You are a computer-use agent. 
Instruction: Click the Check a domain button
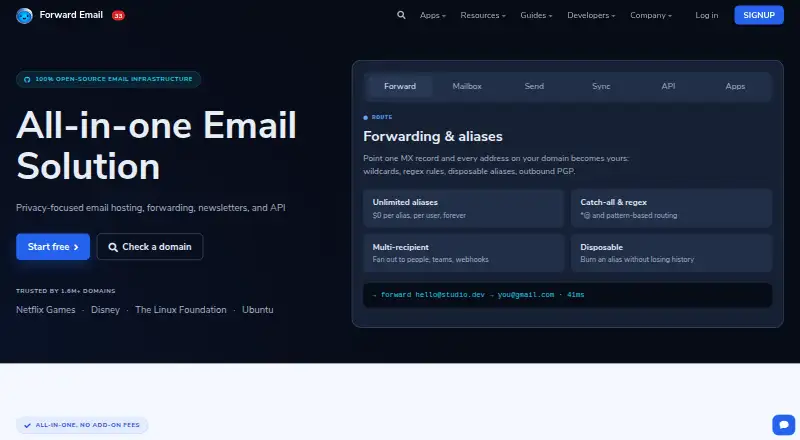[150, 247]
